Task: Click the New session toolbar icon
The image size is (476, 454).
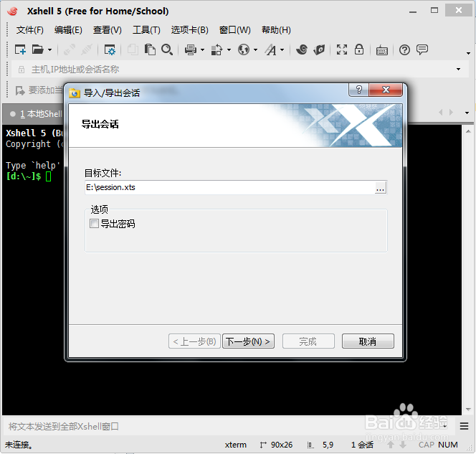Action: tap(20, 49)
